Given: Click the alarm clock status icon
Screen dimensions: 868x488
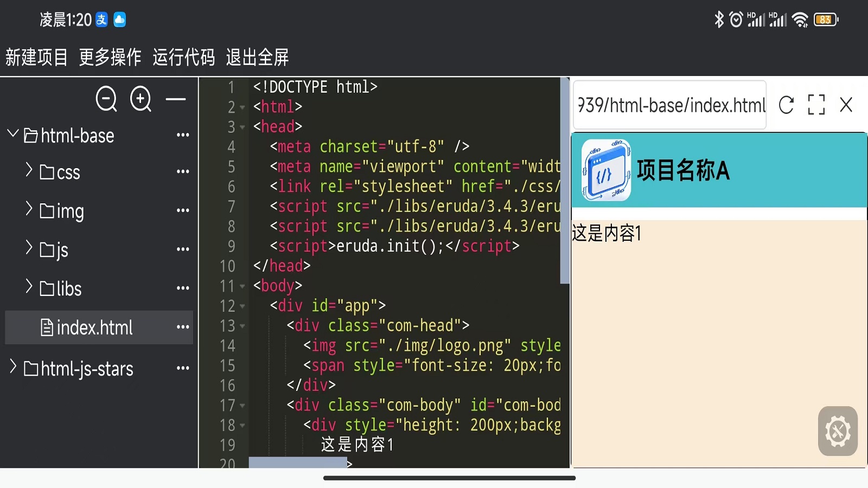Looking at the screenshot, I should 736,20.
